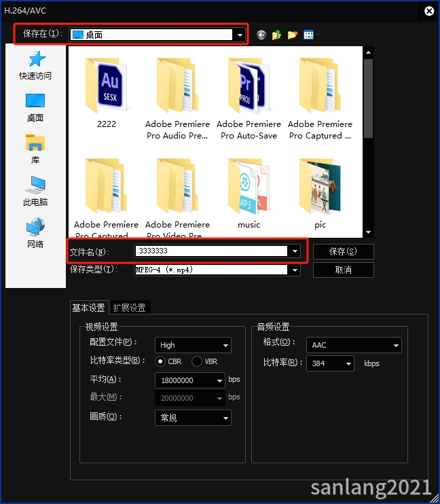Switch to the basic settings tab
The height and width of the screenshot is (504, 440).
(89, 308)
